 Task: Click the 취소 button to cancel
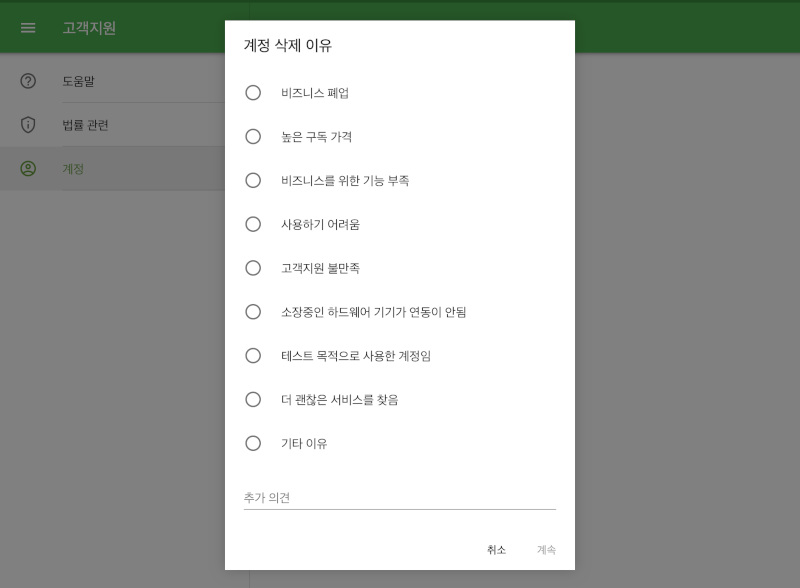(x=497, y=550)
